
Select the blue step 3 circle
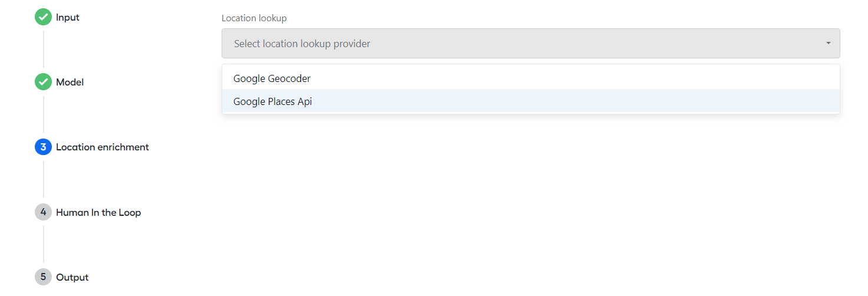43,147
